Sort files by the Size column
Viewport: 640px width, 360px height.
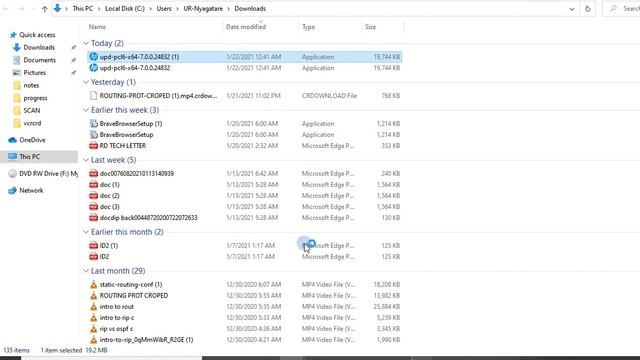[x=371, y=27]
